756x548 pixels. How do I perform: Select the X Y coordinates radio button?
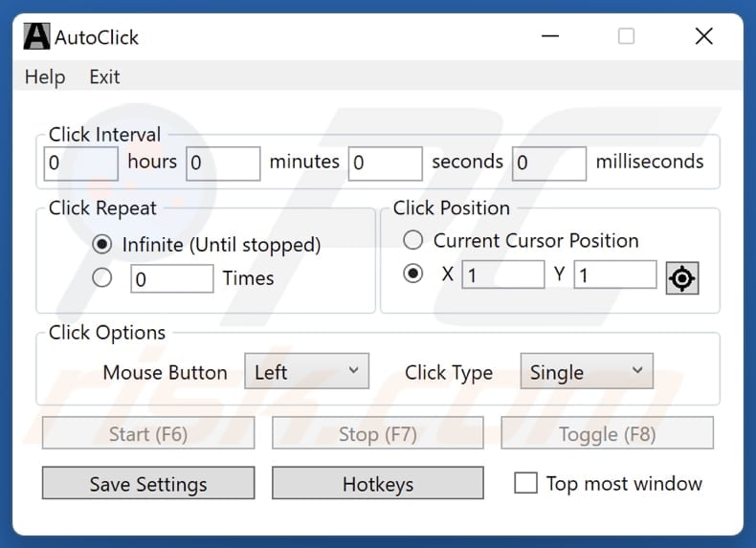point(413,274)
